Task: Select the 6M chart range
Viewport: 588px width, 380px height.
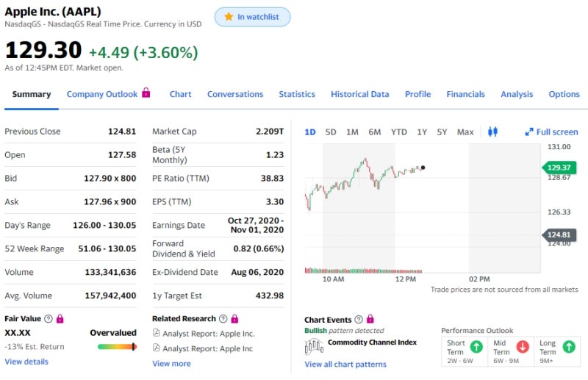Action: [374, 132]
